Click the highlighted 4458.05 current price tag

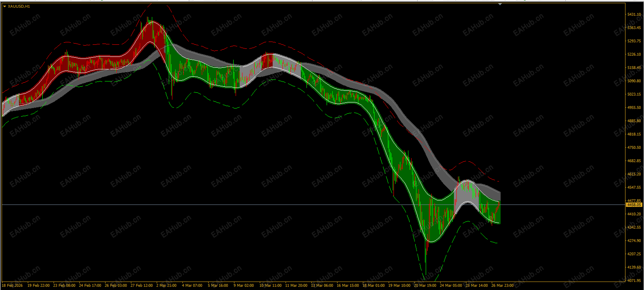[x=634, y=205]
